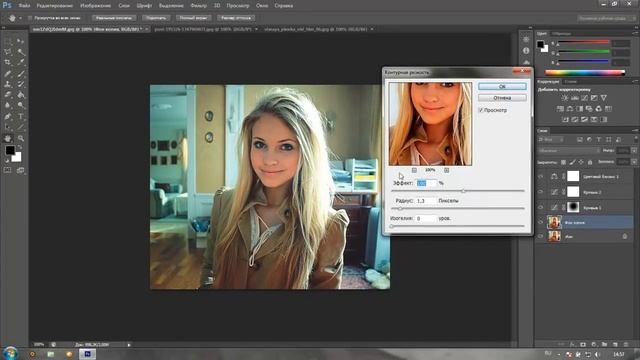640x360 pixels.
Task: Click the Размер оттиска button
Action: [x=236, y=18]
